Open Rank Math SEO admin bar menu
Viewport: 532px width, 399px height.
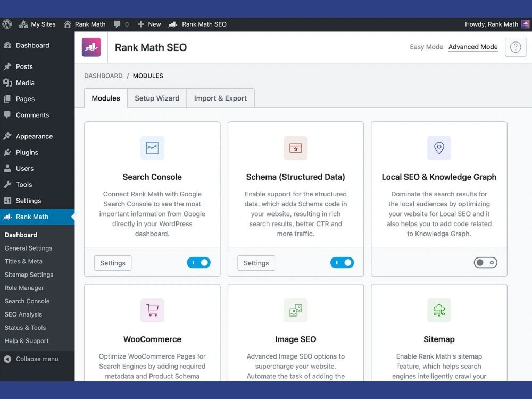pos(197,24)
